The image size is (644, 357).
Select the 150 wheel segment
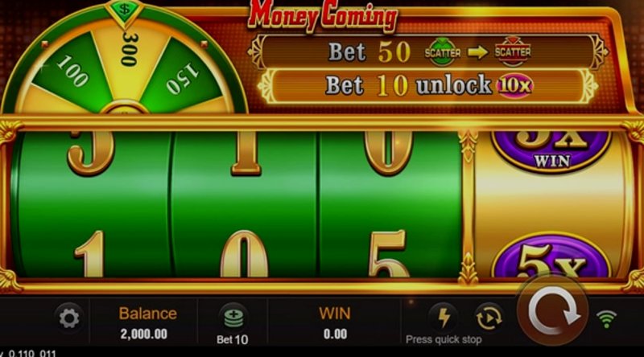[x=183, y=76]
